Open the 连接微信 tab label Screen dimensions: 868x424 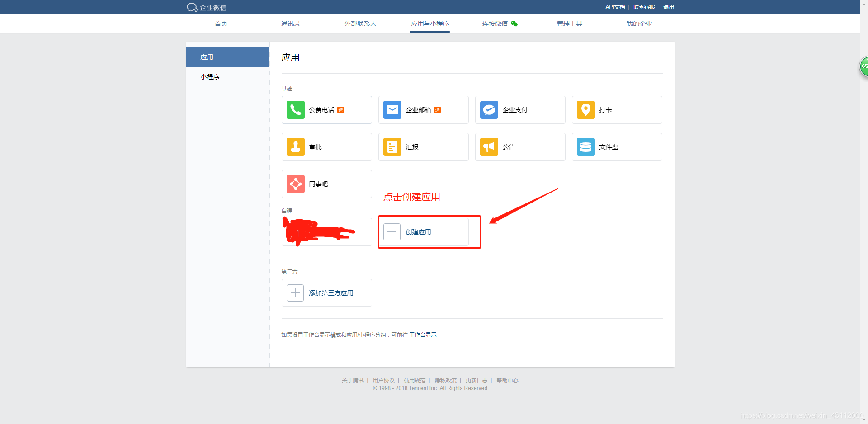(495, 24)
